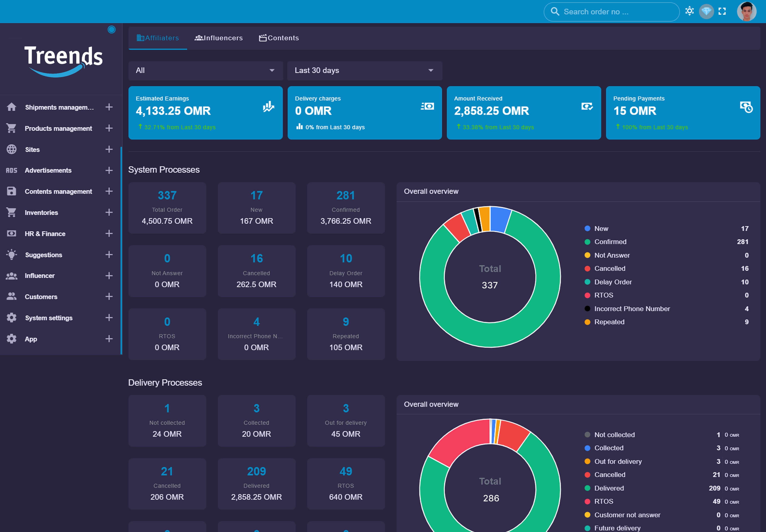Focus the Search order no field

[611, 12]
